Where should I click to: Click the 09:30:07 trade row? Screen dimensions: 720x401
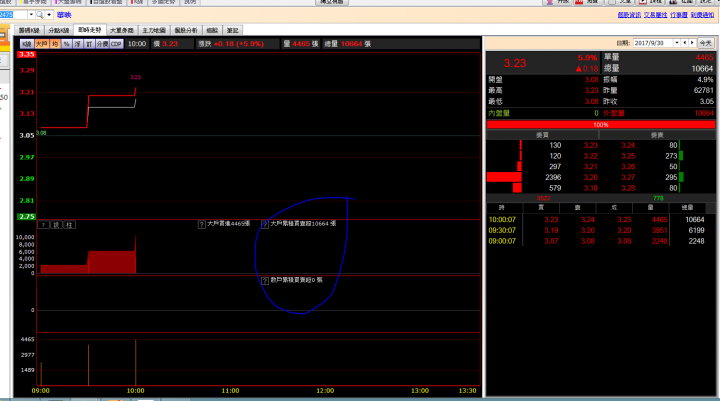(601, 230)
